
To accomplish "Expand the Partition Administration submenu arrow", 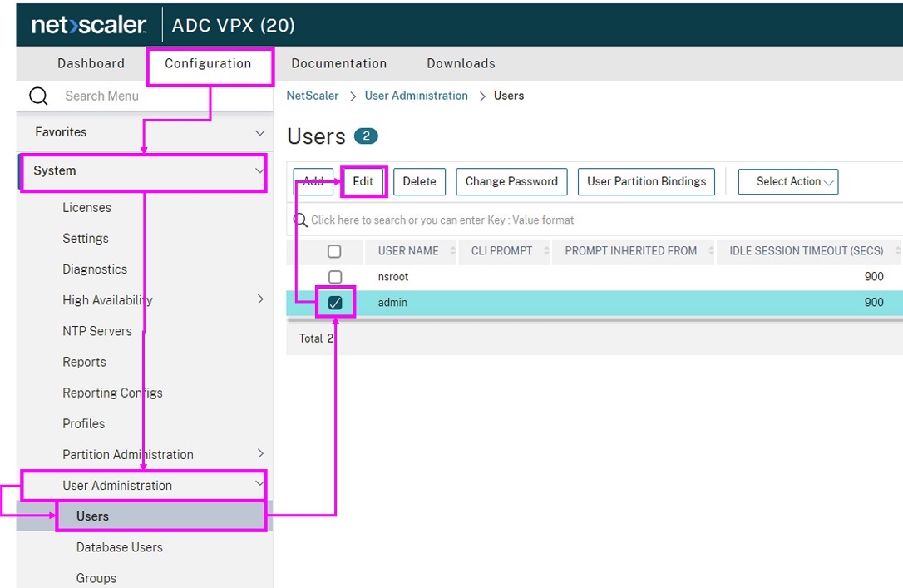I will point(260,454).
